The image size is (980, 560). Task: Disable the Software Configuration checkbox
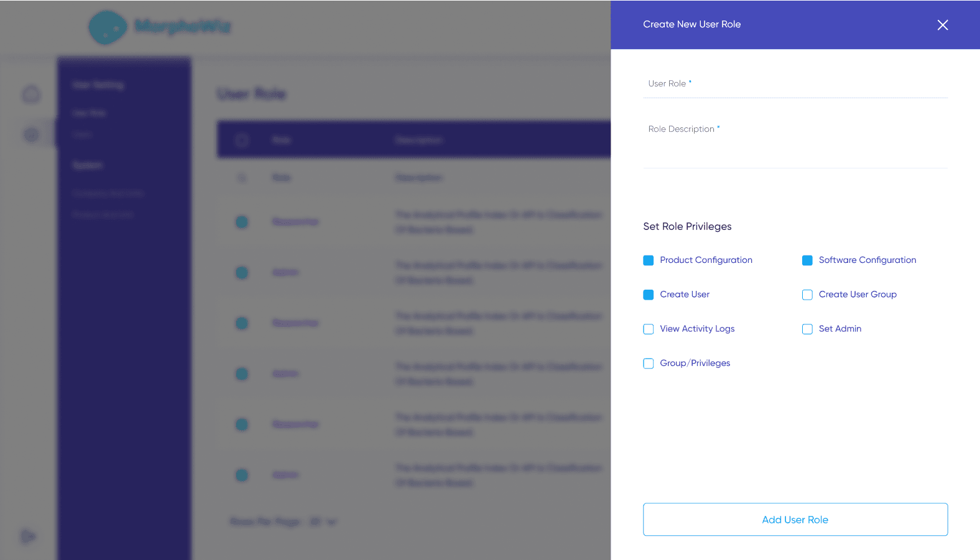807,260
